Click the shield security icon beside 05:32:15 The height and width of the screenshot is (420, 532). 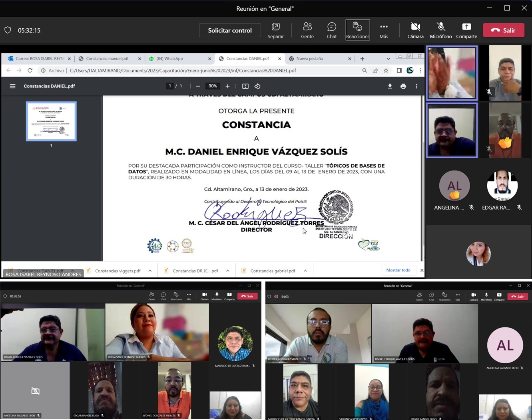tap(8, 30)
